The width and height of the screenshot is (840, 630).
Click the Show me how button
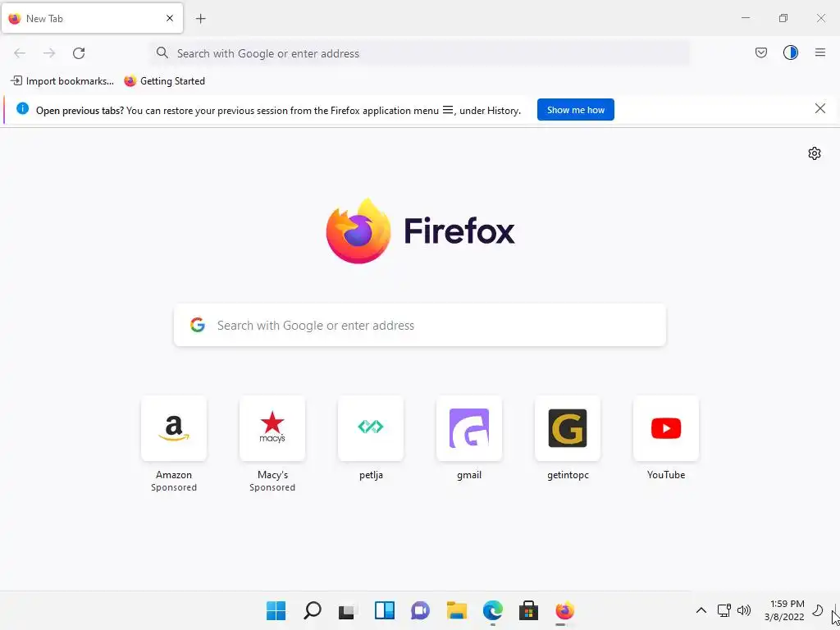click(x=575, y=110)
